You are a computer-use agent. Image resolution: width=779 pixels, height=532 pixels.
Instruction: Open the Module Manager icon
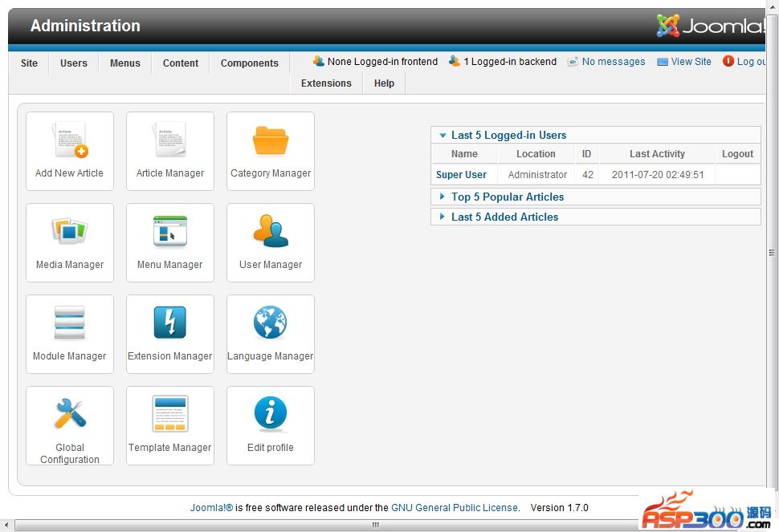tap(70, 323)
